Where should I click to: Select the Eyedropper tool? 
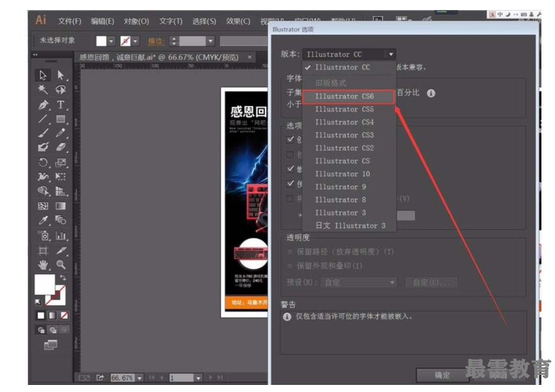[43, 220]
